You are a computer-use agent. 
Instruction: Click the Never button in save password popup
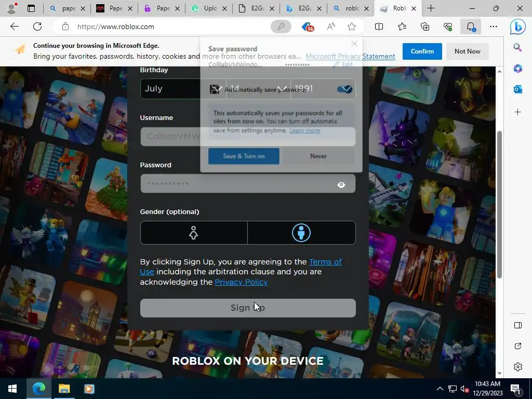(x=318, y=156)
